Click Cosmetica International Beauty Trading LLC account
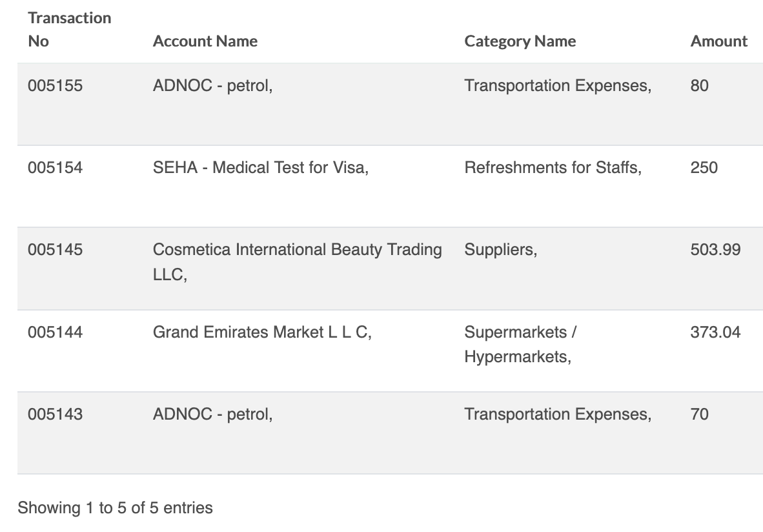This screenshot has width=763, height=532. coord(298,262)
